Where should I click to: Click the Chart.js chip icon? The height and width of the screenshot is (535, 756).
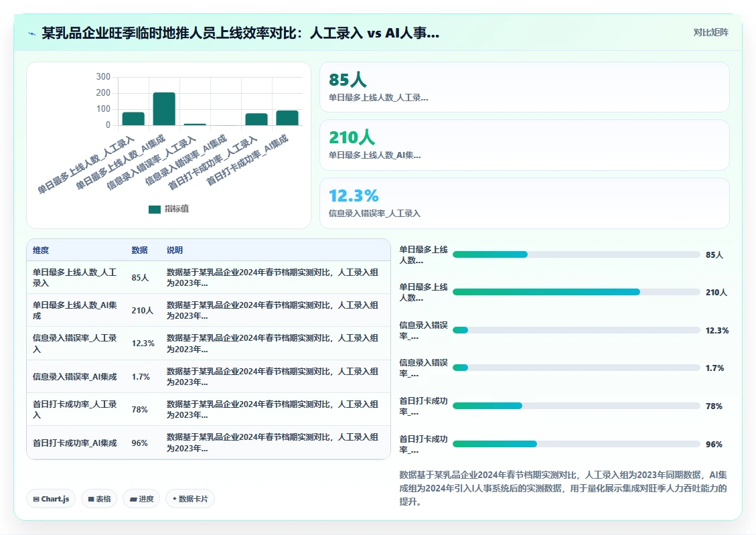36,499
